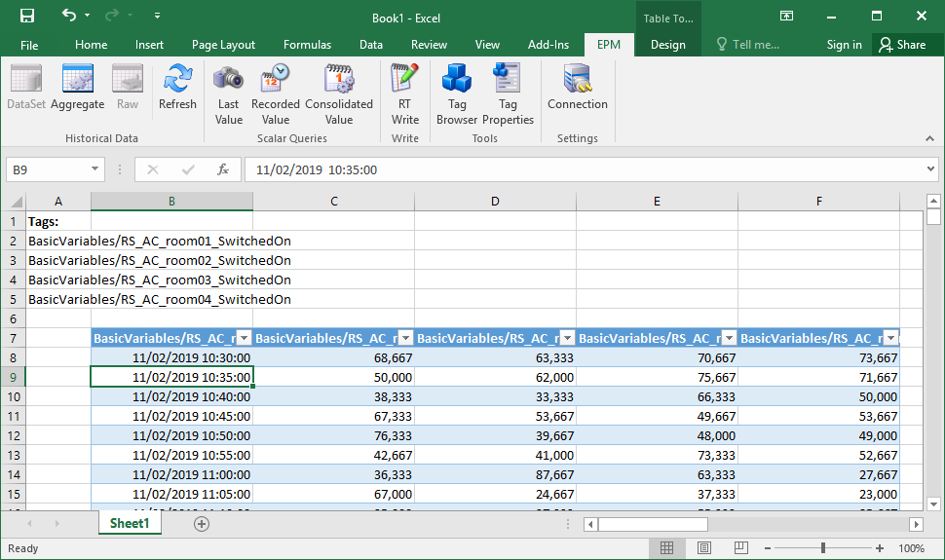Click Sign in link

[844, 45]
